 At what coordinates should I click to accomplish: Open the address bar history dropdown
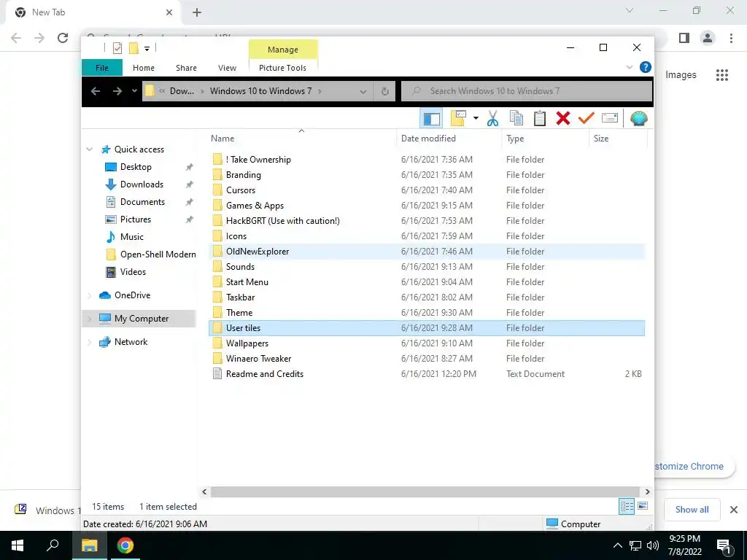(x=363, y=91)
